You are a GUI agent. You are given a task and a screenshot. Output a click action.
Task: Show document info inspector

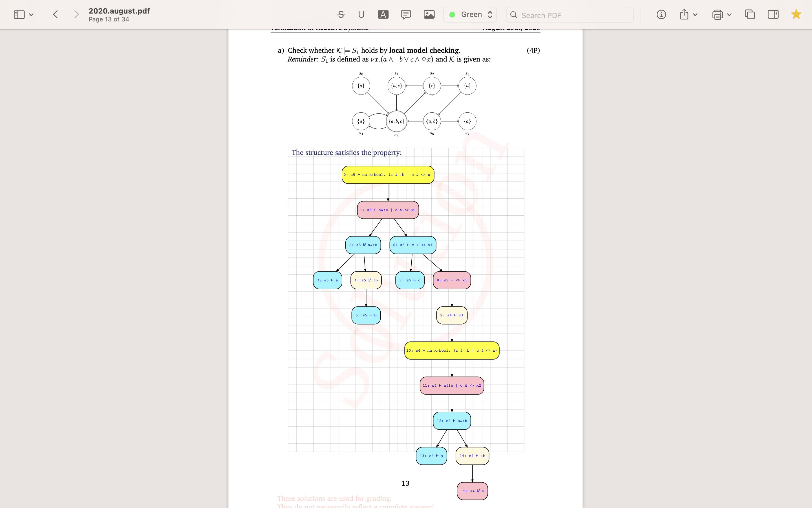coord(661,14)
